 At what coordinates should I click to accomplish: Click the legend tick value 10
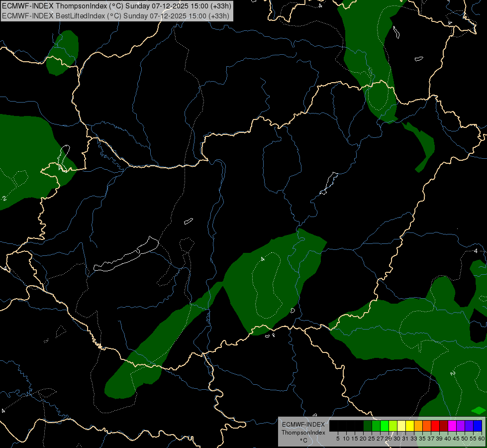(x=346, y=439)
